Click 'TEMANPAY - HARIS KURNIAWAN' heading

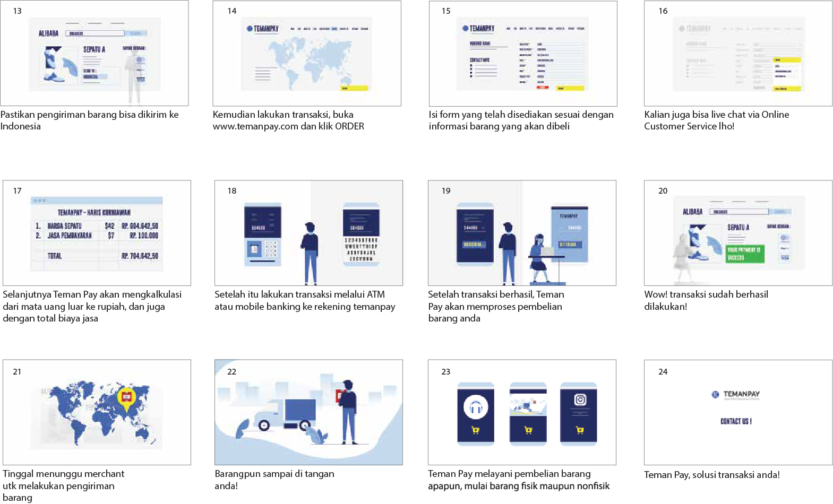[x=94, y=213]
